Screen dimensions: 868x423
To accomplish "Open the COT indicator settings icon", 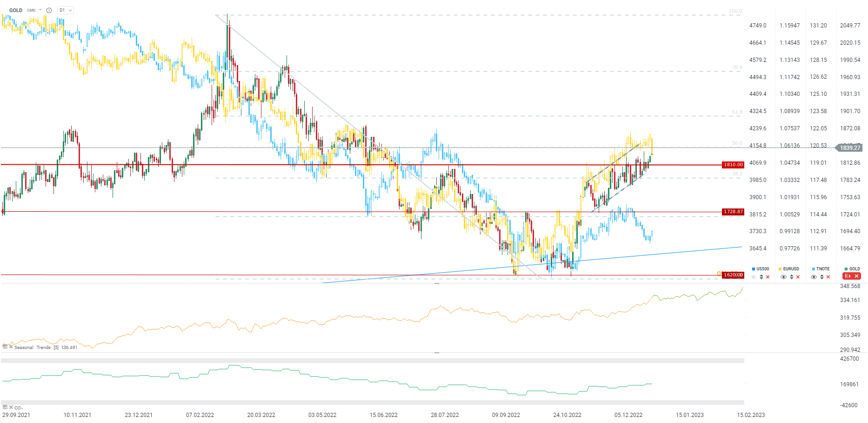I will [5, 407].
